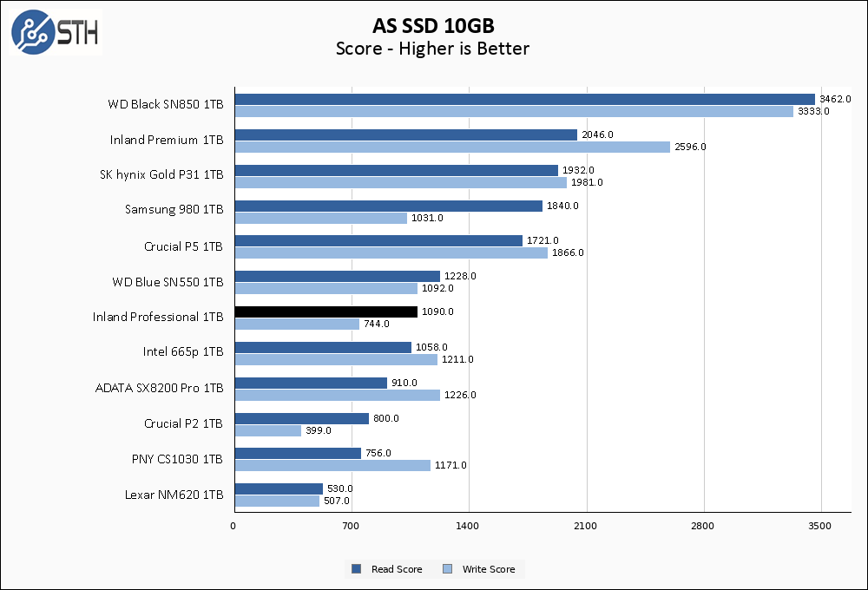
Task: Click the 910.0 value label
Action: [x=404, y=383]
